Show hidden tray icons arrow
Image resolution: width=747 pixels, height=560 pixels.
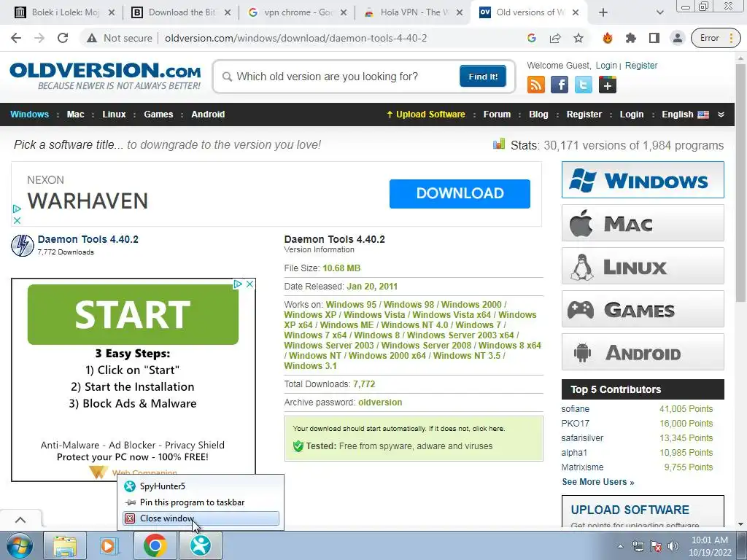tap(620, 546)
